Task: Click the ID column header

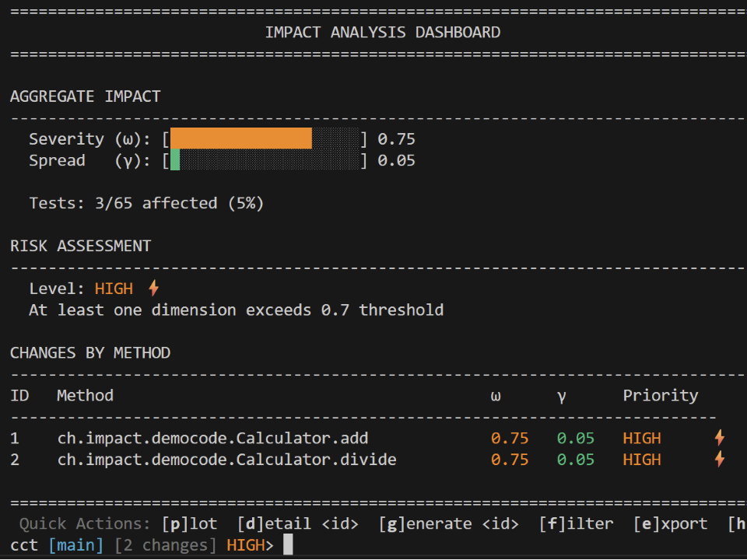Action: pos(19,395)
